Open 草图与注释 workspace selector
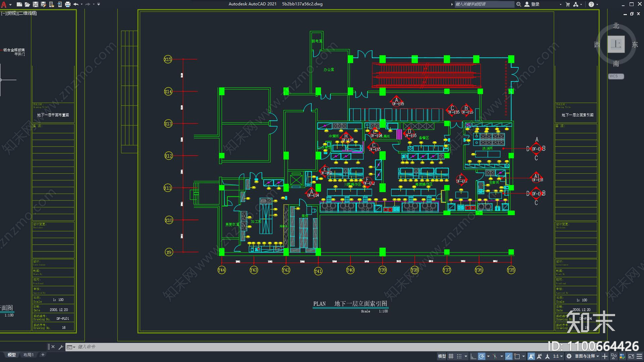Viewport: 644px width, 362px height. (x=587, y=356)
